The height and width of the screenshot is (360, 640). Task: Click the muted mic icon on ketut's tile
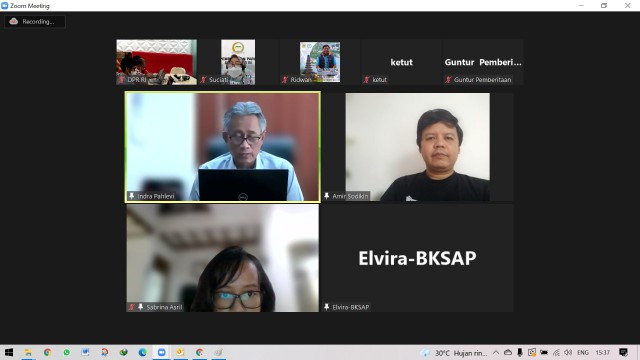point(367,80)
